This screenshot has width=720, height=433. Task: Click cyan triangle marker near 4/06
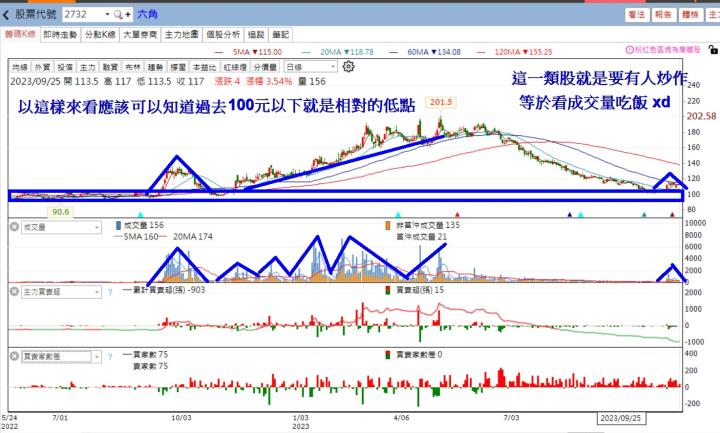[398, 214]
